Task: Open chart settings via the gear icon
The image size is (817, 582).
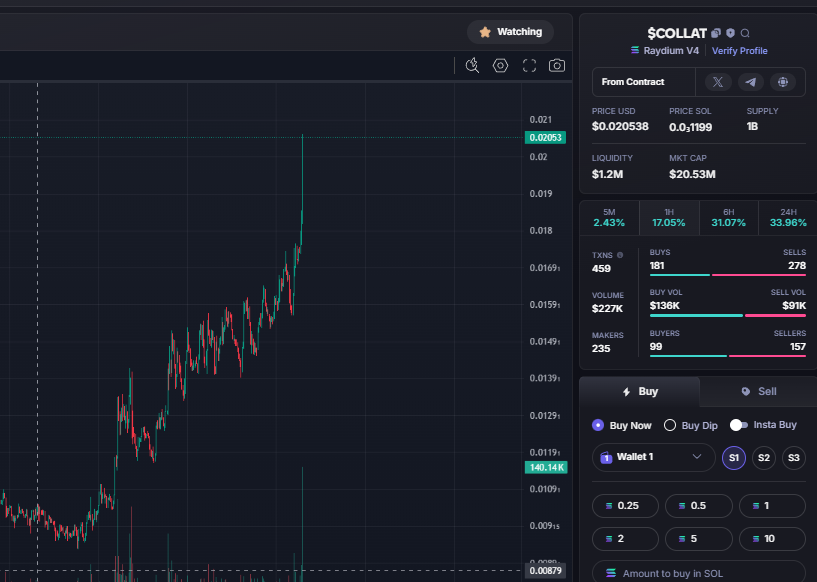Action: 500,65
